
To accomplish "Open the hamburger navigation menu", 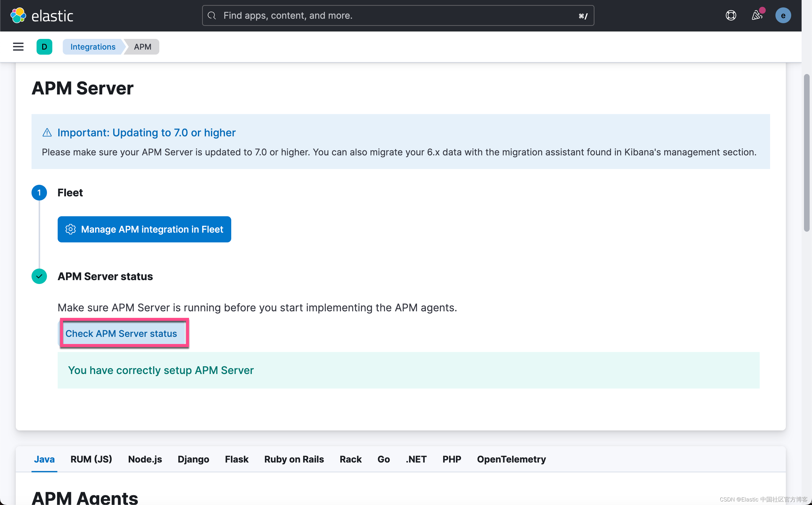I will [18, 47].
